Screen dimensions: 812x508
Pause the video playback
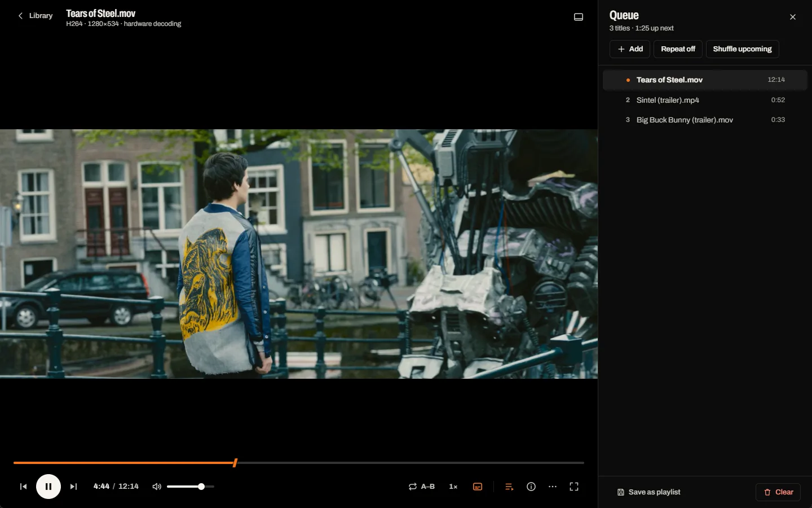48,487
